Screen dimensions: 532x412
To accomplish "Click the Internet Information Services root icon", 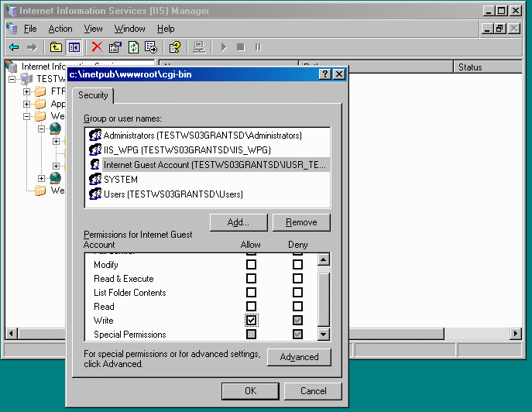I will pos(12,67).
